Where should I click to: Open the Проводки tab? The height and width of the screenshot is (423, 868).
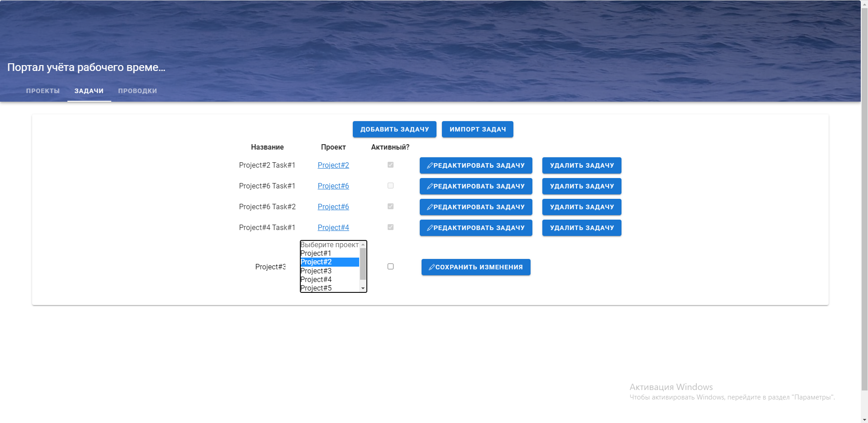tap(138, 91)
